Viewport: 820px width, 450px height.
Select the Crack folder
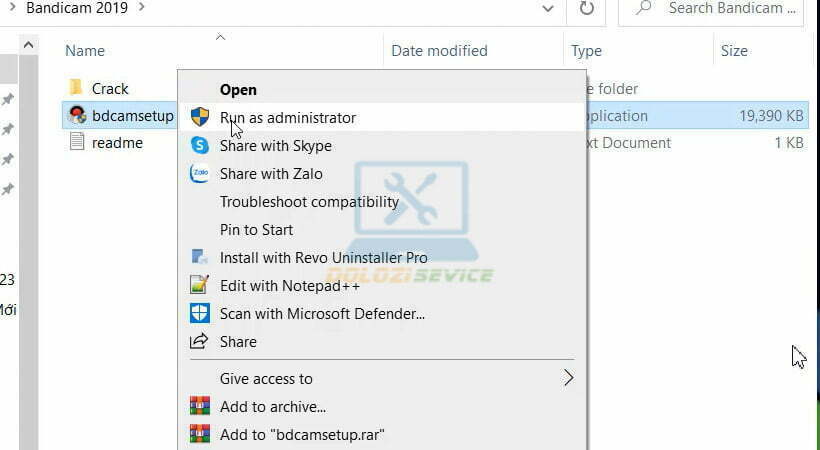110,88
